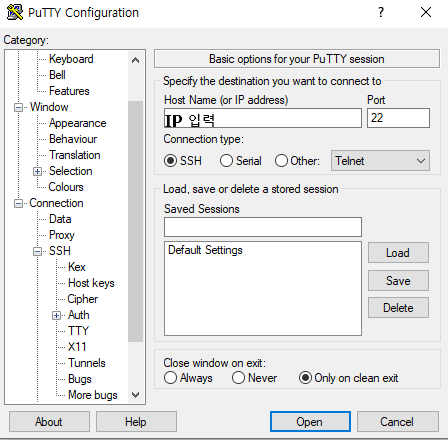Screen dimensions: 448x440
Task: Open the More bugs settings category
Action: coord(93,395)
